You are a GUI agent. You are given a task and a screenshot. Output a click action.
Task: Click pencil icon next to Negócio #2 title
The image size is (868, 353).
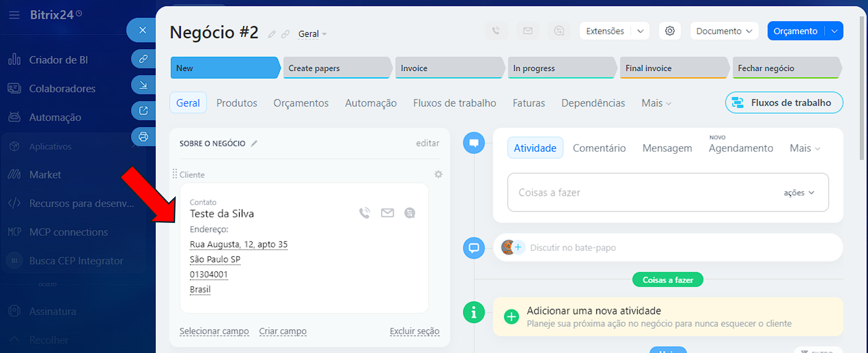272,34
